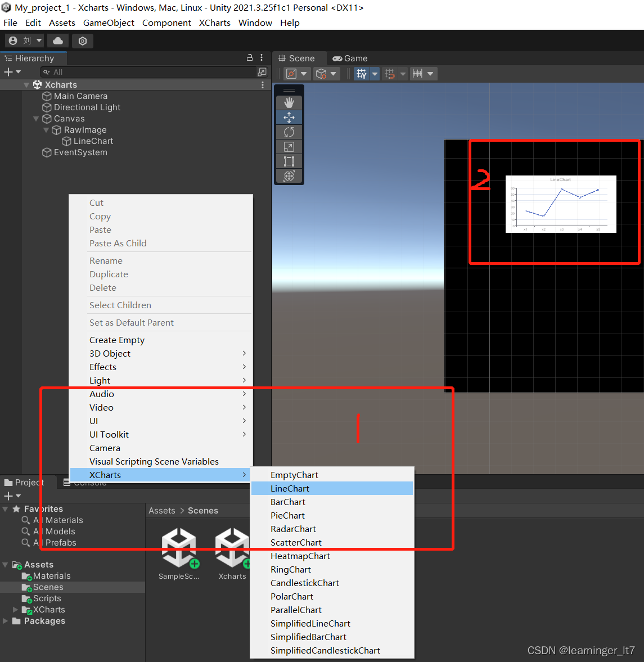Open the Xcharts scene options menu

pos(263,85)
